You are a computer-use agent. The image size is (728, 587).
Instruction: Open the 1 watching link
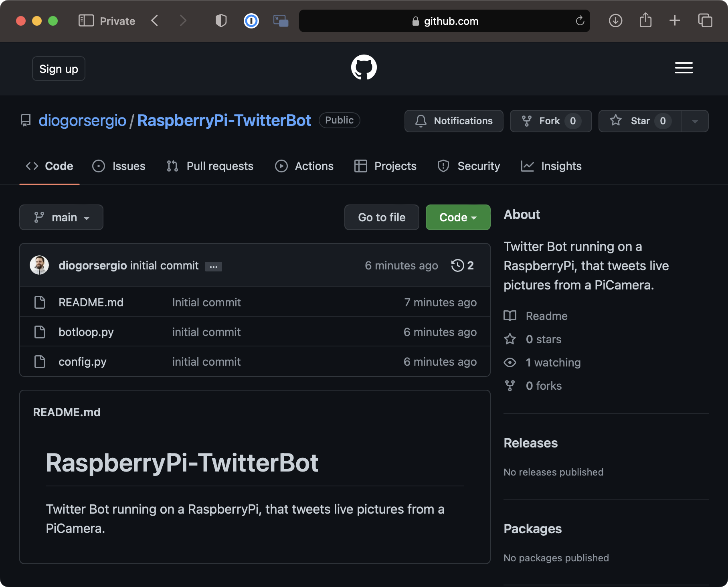coord(553,362)
